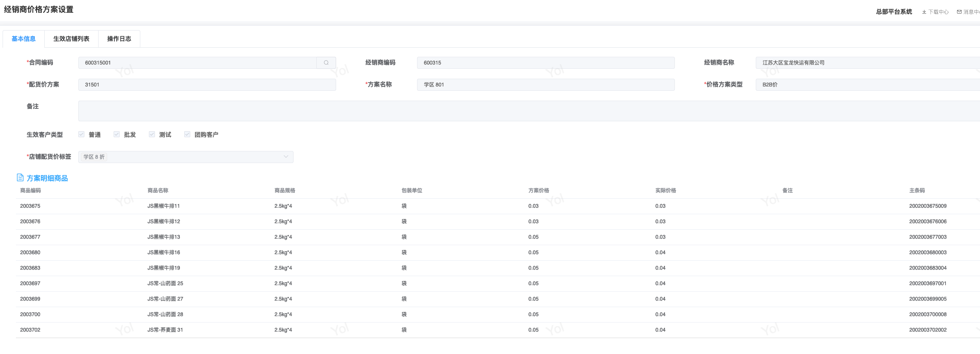Screen dimensions: 980x354
Task: Click the 方案明细商品 section title
Action: [47, 178]
